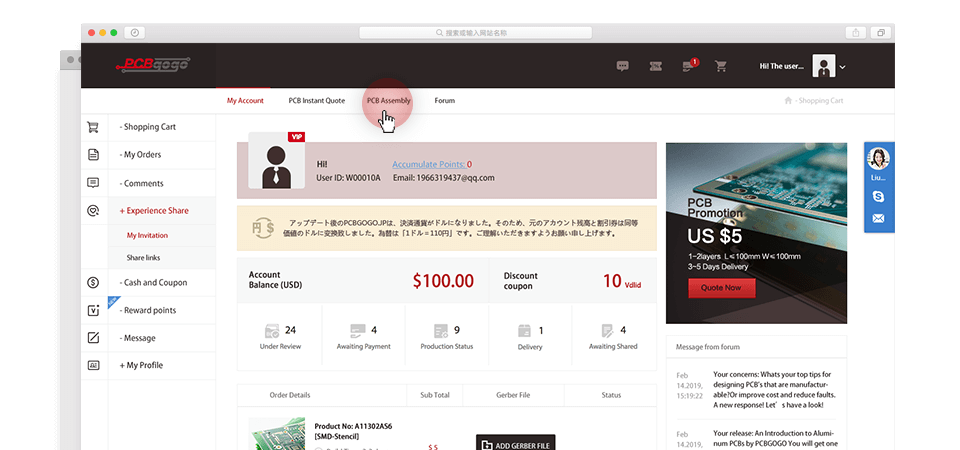Click the Accumulate Points link

click(427, 164)
